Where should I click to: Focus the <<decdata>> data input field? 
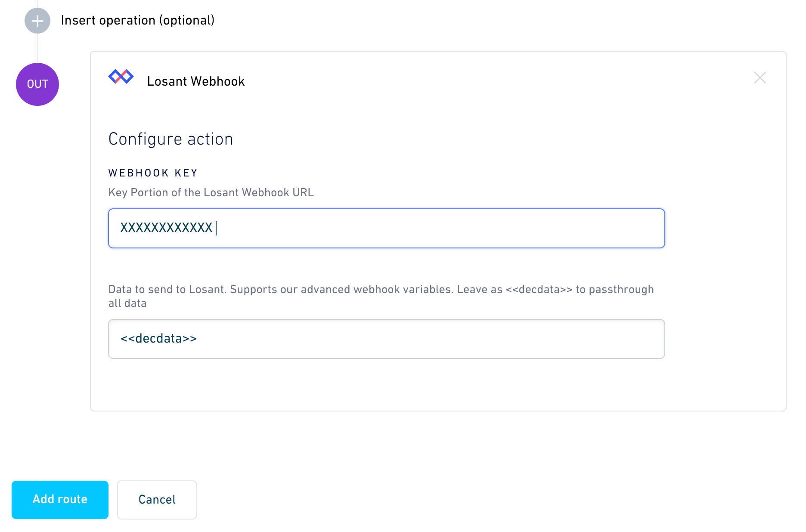click(387, 339)
